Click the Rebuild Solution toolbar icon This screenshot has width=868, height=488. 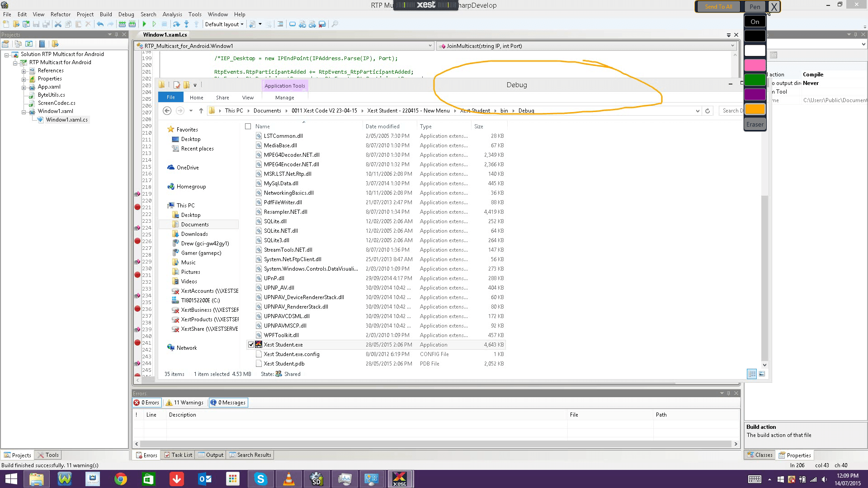coord(132,24)
